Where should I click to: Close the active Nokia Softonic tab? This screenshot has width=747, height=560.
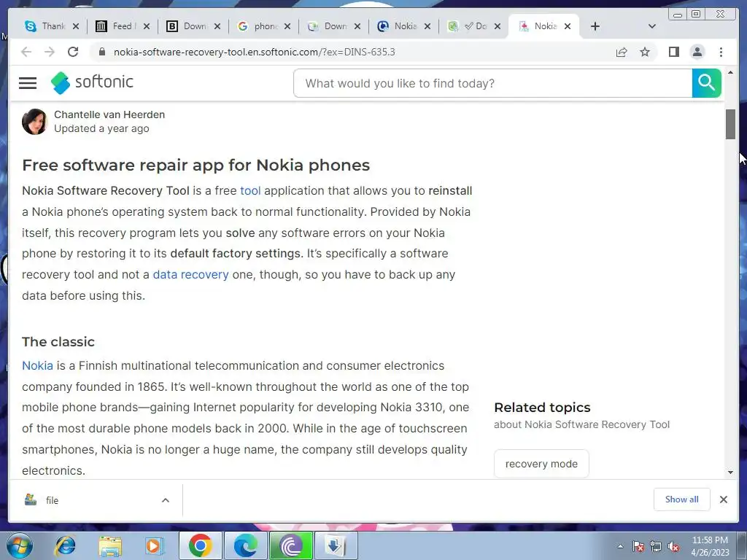(568, 26)
